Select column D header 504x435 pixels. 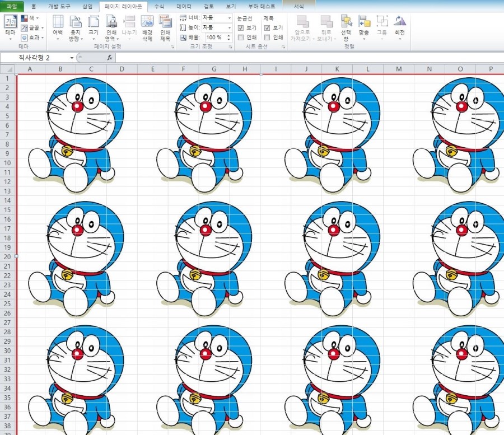point(122,69)
